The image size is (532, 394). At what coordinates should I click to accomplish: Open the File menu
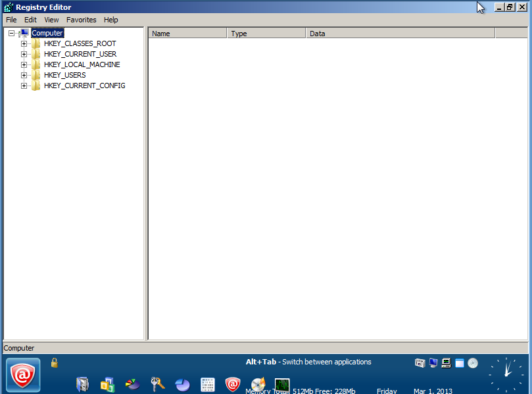[x=11, y=20]
